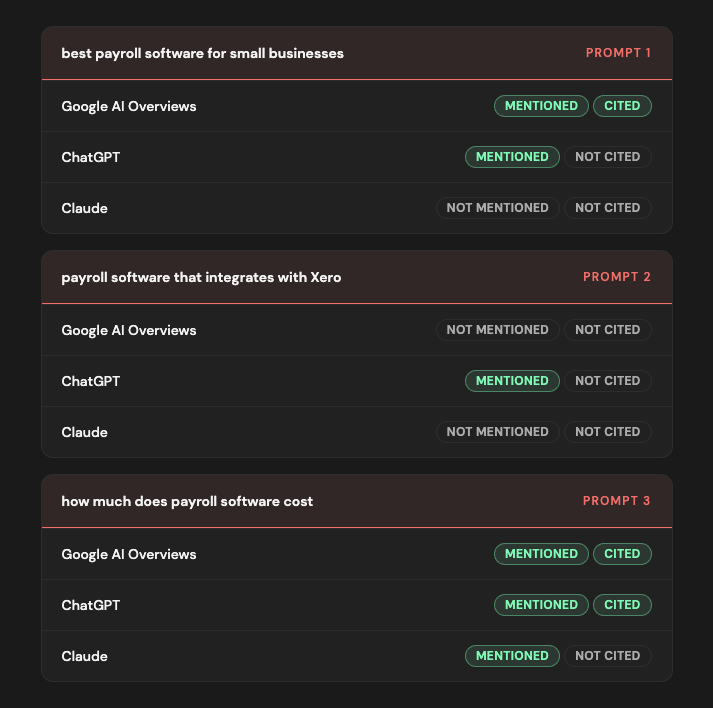The height and width of the screenshot is (708, 713).
Task: Click the 'payroll software that integrates with Xero' title
Action: point(201,277)
